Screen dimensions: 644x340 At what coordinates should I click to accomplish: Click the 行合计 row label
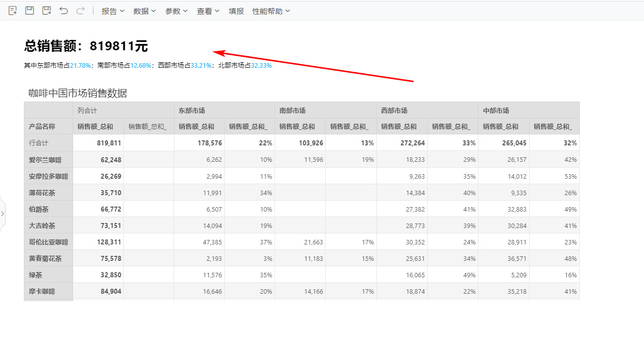pos(48,143)
